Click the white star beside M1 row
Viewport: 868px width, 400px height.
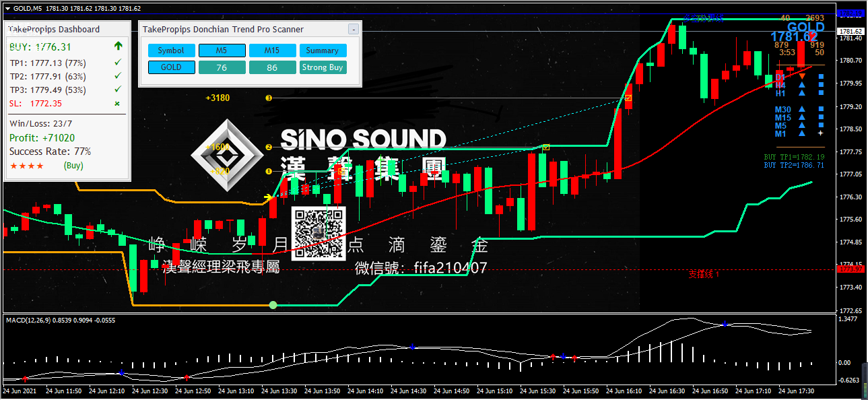coord(821,134)
